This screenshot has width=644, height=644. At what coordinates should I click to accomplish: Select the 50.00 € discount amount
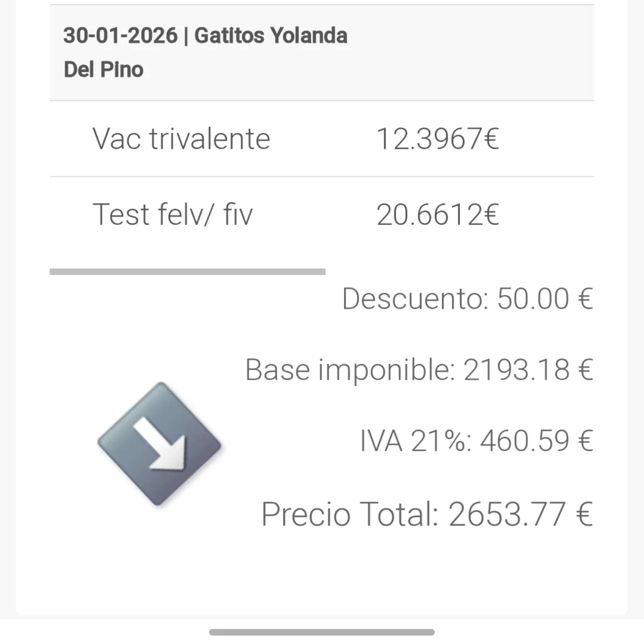click(545, 298)
